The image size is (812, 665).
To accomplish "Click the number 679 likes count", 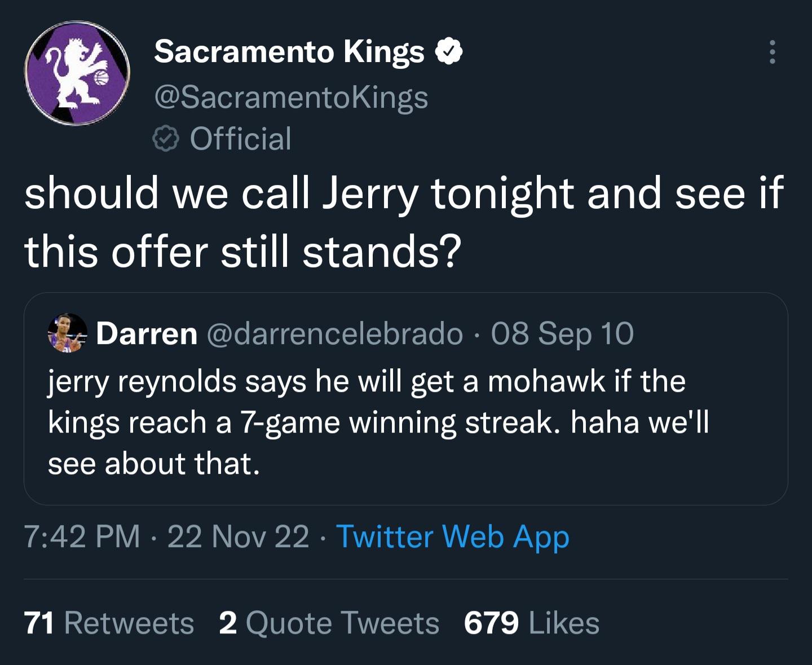I will pos(491,623).
